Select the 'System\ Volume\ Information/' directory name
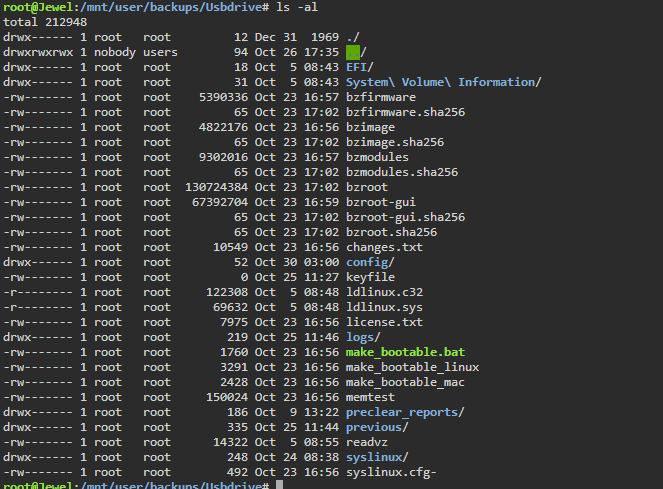The width and height of the screenshot is (663, 489). click(x=444, y=82)
